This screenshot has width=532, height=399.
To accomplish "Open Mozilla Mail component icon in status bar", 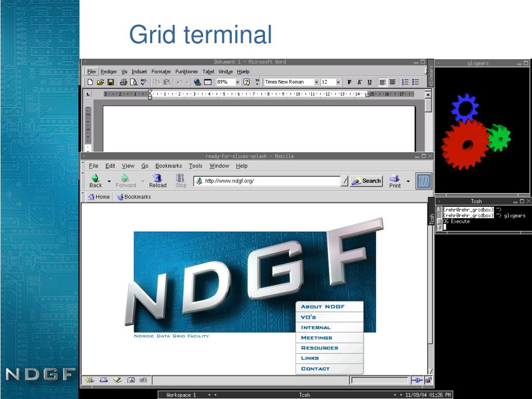I will (x=103, y=380).
